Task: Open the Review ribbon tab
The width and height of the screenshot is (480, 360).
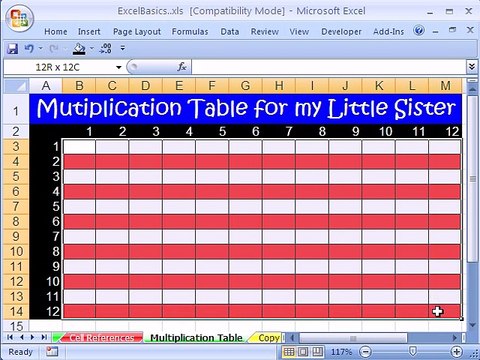Action: [265, 32]
